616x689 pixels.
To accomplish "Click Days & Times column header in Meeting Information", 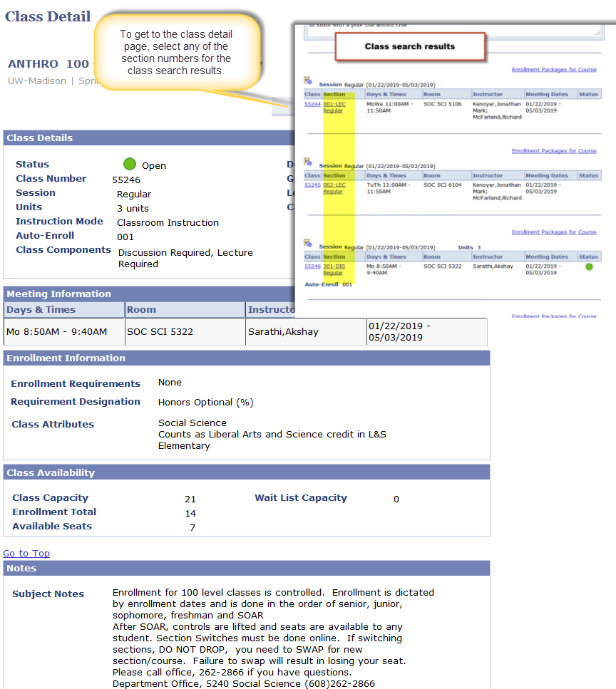I will [64, 310].
